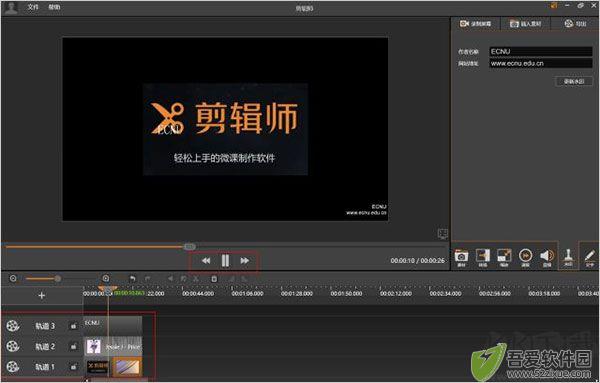Rewind the video playback
Image resolution: width=600 pixels, height=383 pixels.
coord(206,261)
